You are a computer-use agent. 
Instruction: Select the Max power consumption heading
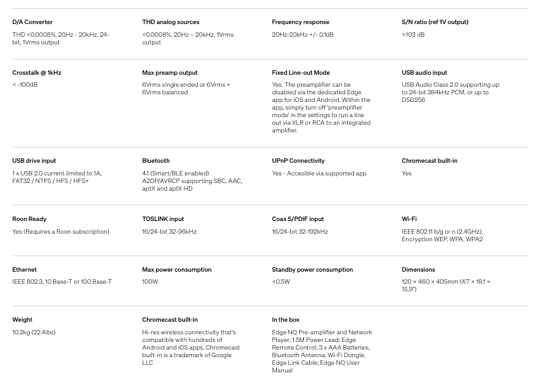click(177, 270)
